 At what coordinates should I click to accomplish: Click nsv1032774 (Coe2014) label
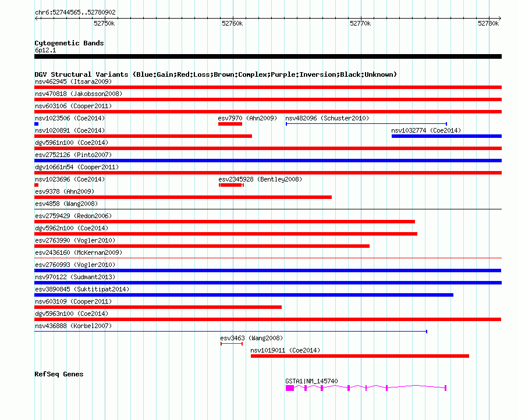426,130
